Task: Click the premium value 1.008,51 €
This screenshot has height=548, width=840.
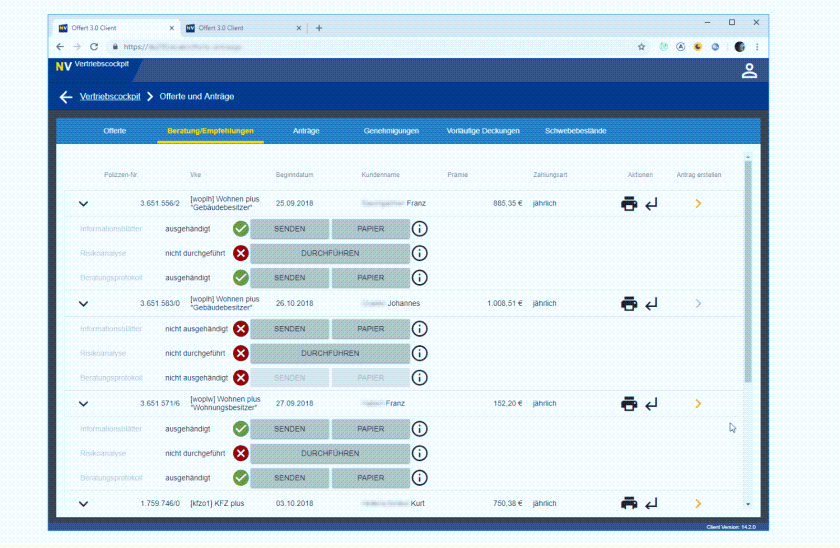Action: click(x=505, y=303)
